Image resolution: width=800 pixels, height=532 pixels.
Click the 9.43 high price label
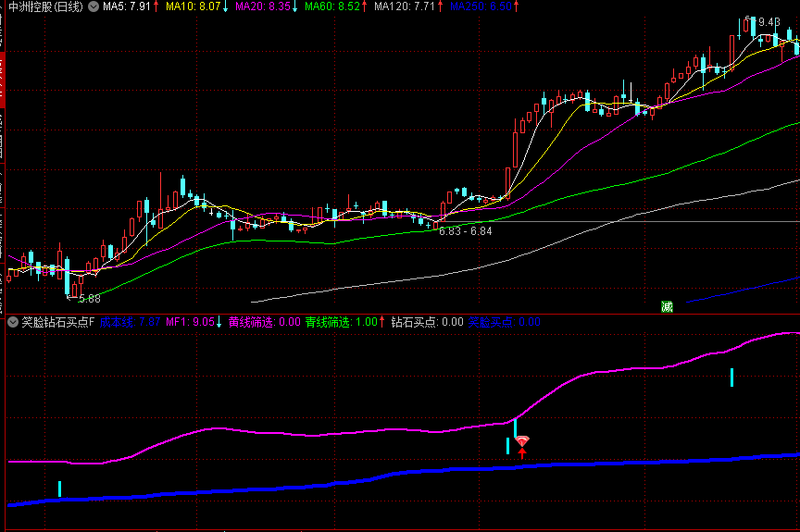(x=769, y=22)
